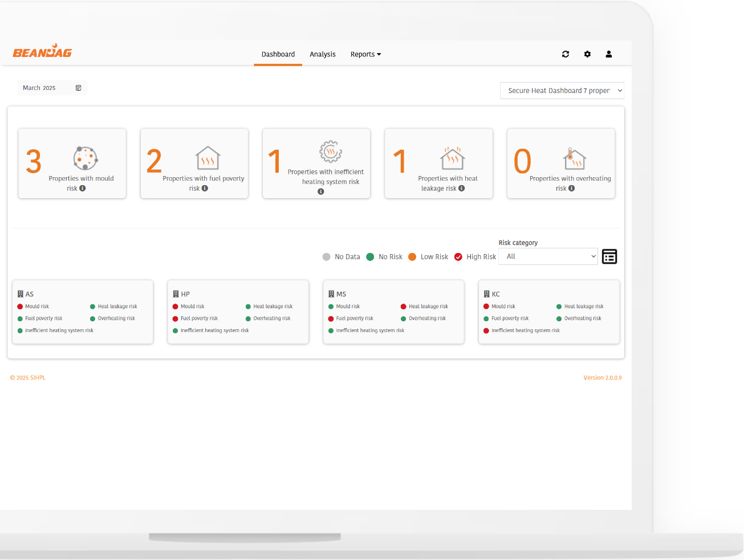Screen dimensions: 744x560
Task: Toggle the High Risk legend filter
Action: (x=458, y=257)
